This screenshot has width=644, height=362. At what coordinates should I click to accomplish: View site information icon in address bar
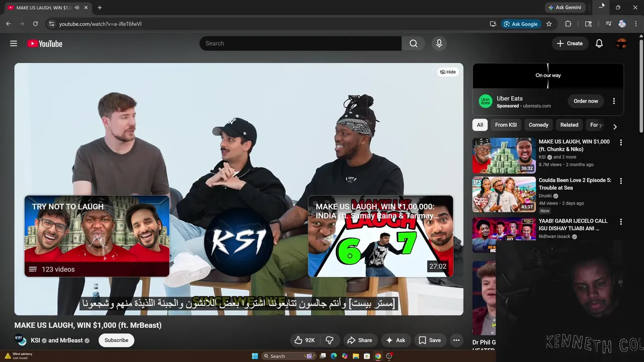(51, 24)
